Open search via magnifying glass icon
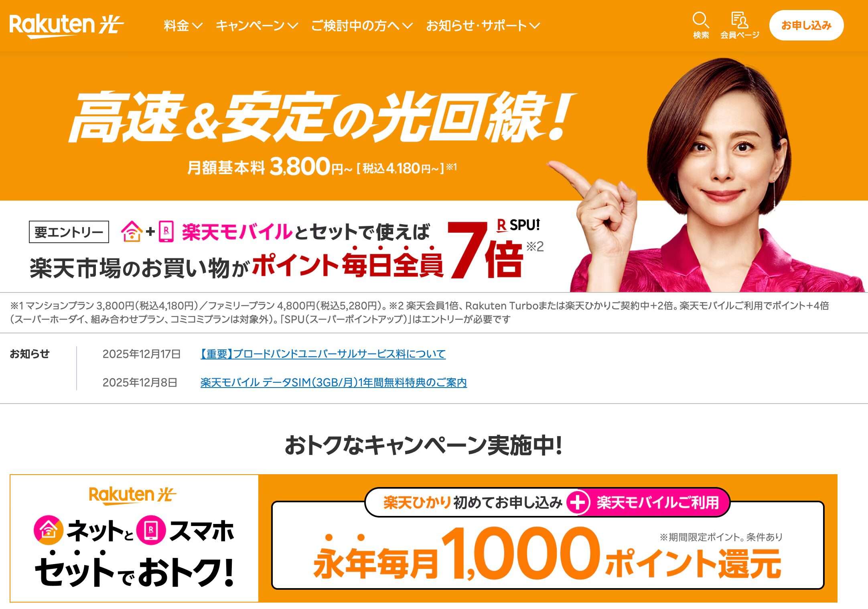This screenshot has height=609, width=868. click(x=701, y=25)
